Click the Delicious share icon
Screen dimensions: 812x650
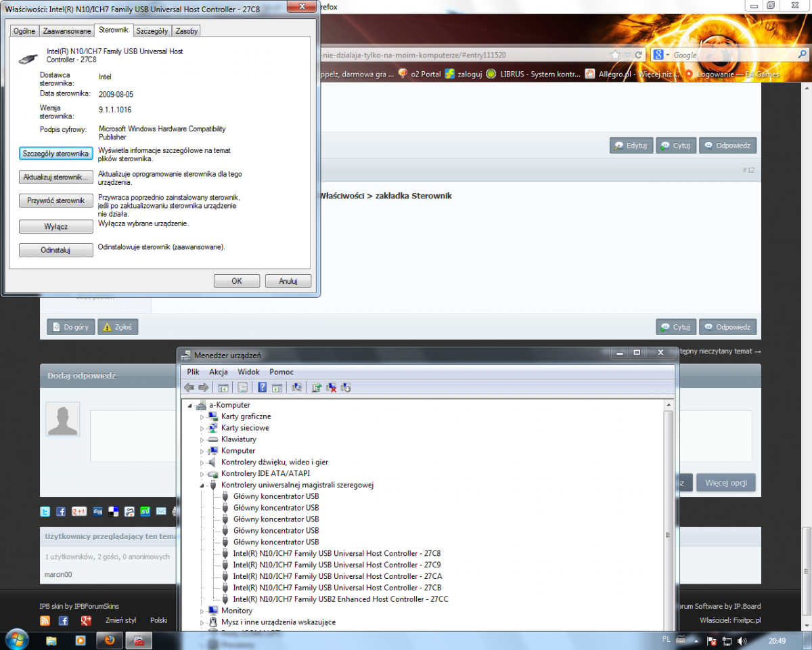pos(114,511)
